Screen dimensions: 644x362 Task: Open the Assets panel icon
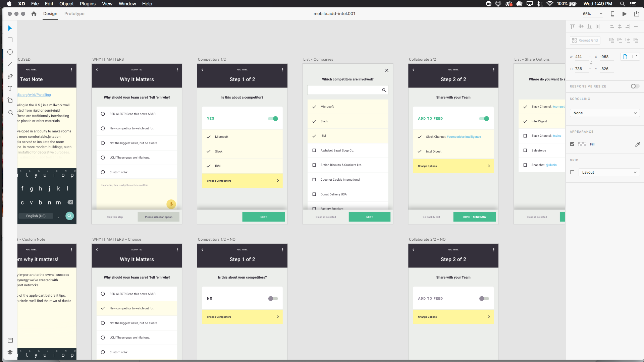click(x=10, y=340)
